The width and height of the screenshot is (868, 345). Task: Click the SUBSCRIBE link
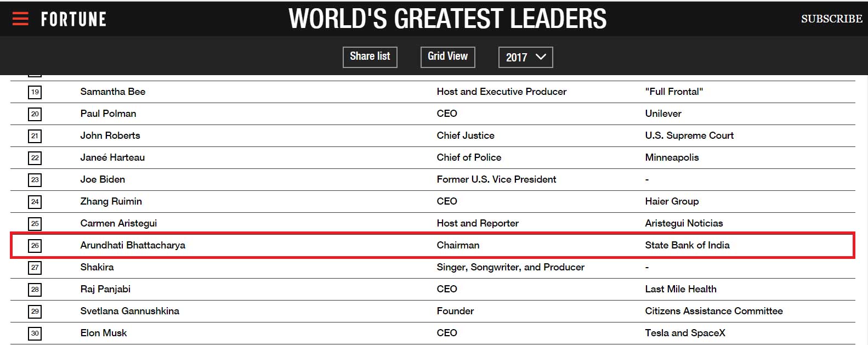(831, 19)
